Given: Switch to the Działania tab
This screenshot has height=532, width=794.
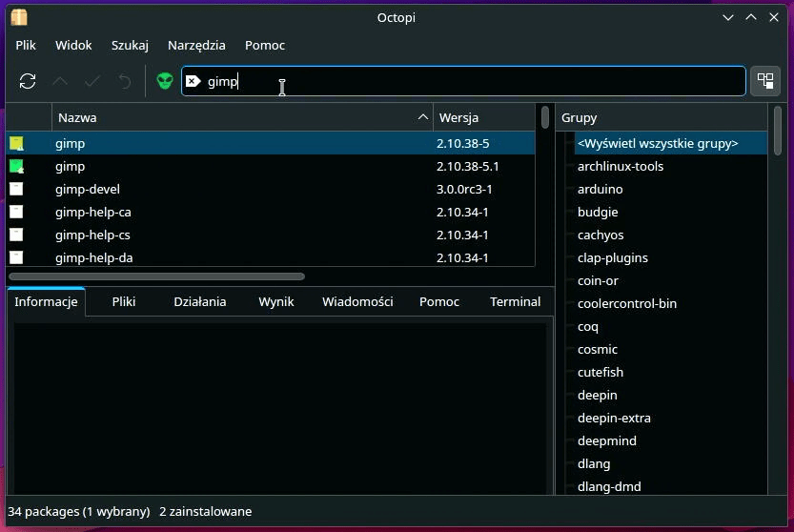Looking at the screenshot, I should [x=200, y=302].
